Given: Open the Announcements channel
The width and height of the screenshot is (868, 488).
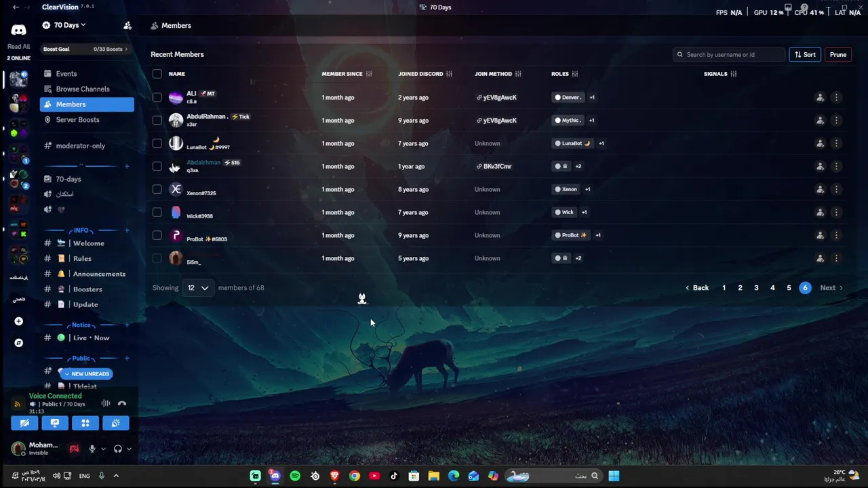Looking at the screenshot, I should tap(87, 274).
